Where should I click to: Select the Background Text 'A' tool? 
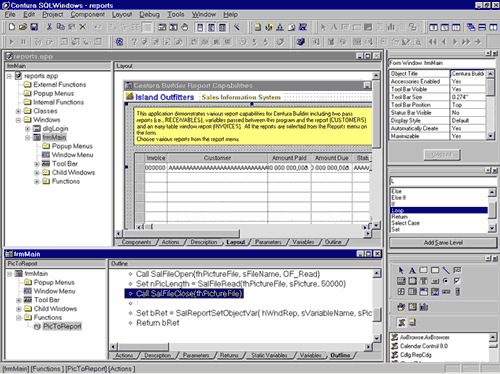412,270
